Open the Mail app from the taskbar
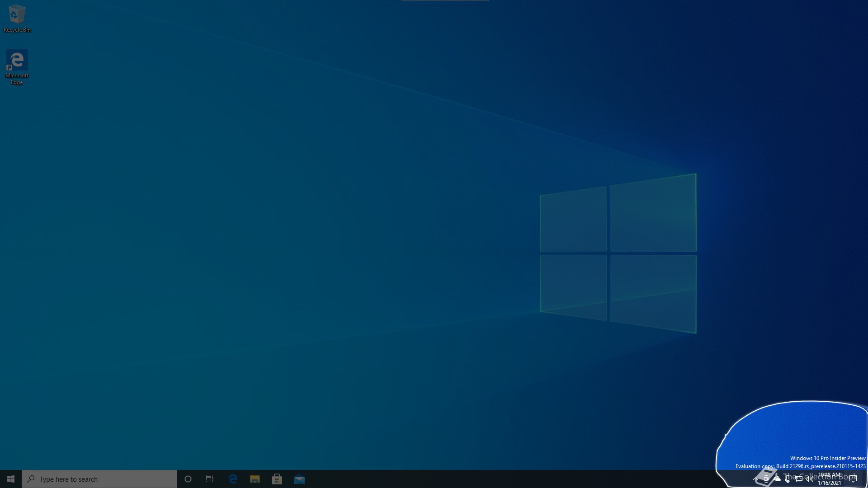The height and width of the screenshot is (488, 868). (299, 479)
